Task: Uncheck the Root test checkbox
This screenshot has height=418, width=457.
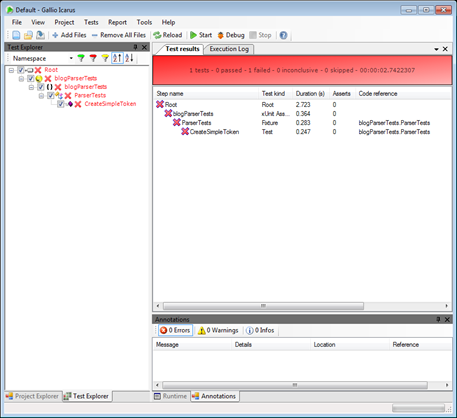Action: pos(21,70)
